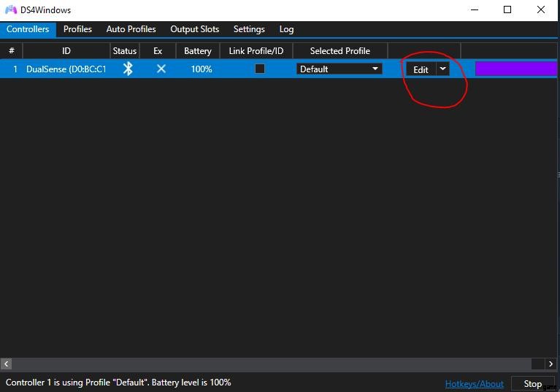Click left arrow of horizontal scrollbar

pyautogui.click(x=6, y=364)
